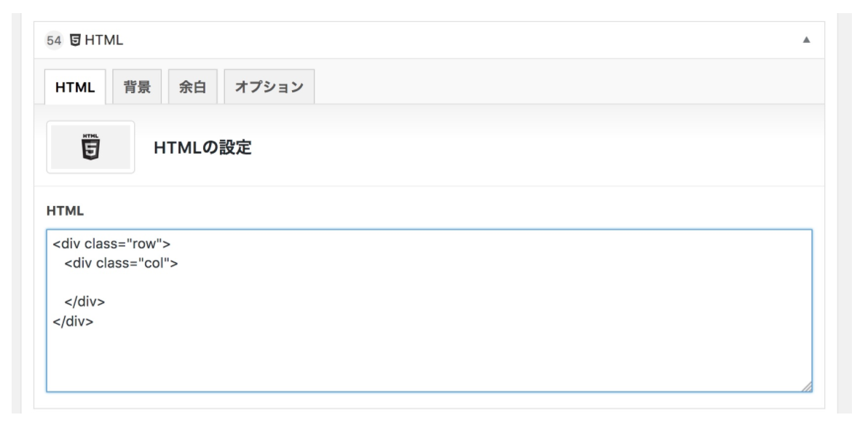868x431 pixels.
Task: Switch to the 背景 tab
Action: 137,87
